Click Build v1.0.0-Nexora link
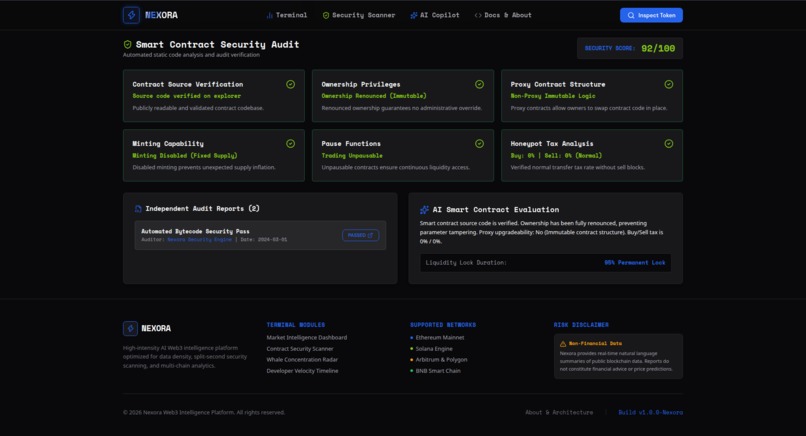The height and width of the screenshot is (436, 806). coord(650,412)
